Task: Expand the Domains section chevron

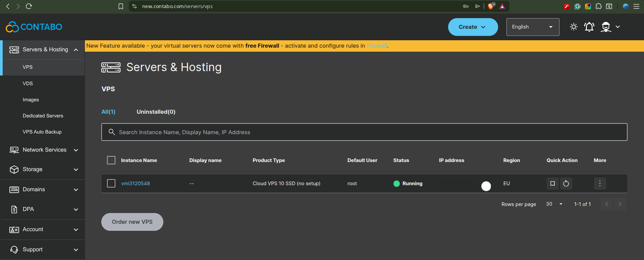Action: coord(76,190)
